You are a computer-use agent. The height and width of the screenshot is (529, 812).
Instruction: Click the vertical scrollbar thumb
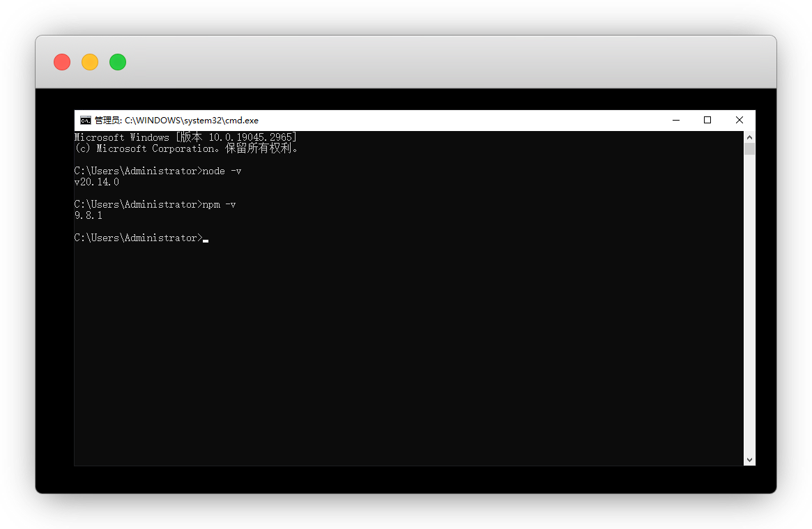click(x=749, y=148)
